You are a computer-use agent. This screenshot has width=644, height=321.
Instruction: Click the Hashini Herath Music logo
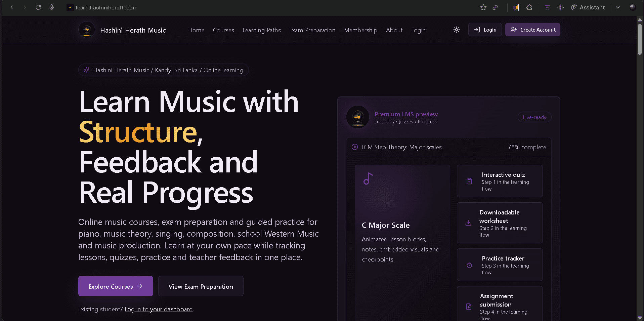pos(87,30)
